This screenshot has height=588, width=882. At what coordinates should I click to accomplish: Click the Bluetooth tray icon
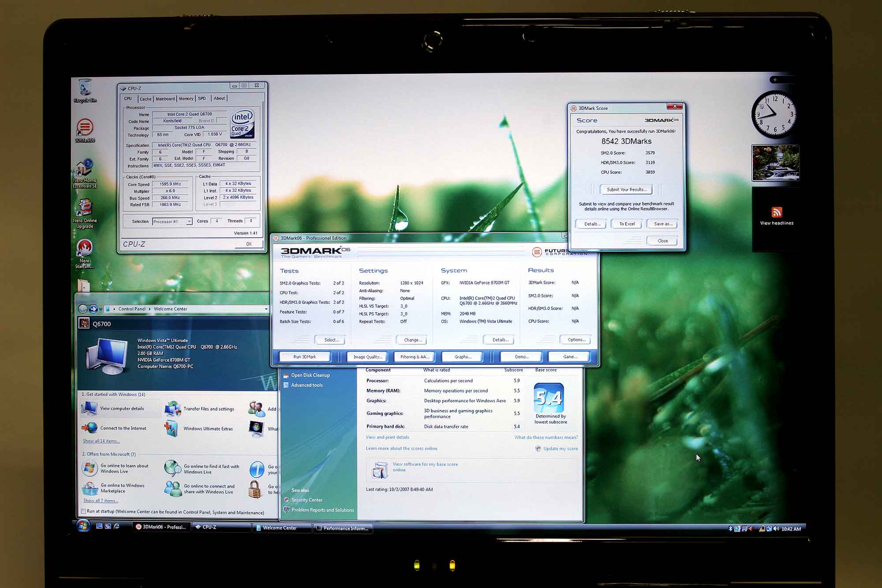click(x=730, y=528)
